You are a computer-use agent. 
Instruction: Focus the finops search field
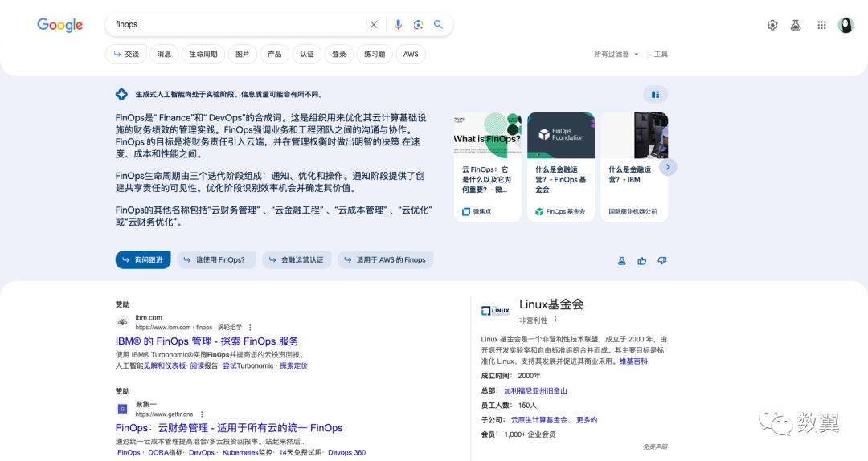click(238, 24)
